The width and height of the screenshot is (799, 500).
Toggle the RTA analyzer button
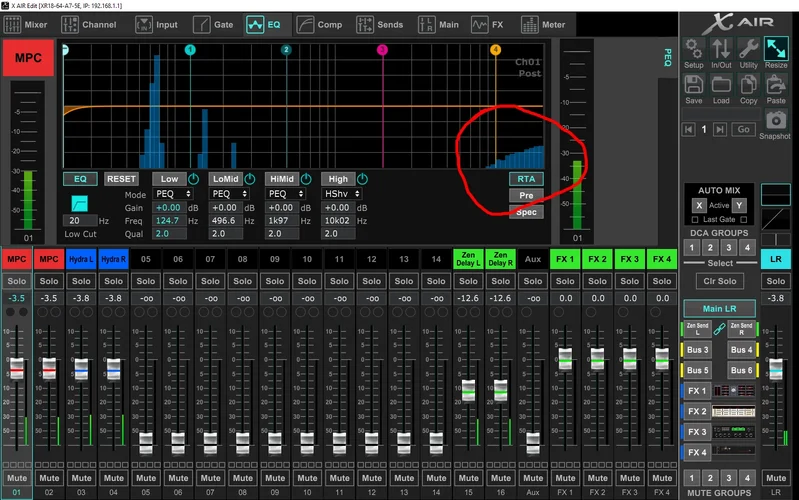[x=526, y=179]
